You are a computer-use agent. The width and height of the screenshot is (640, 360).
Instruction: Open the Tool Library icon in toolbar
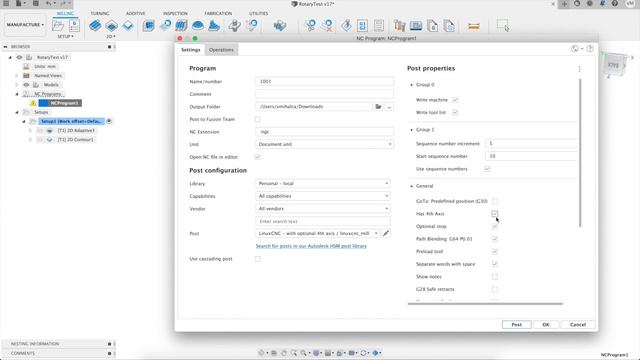pyautogui.click(x=400, y=26)
